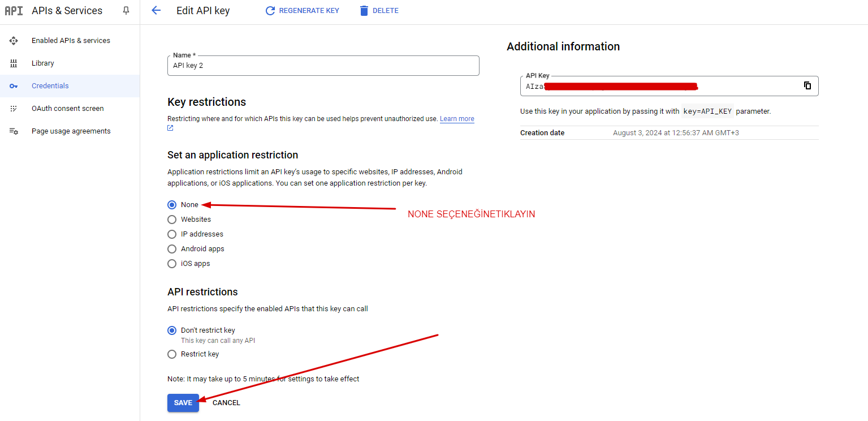Cancel editing the API key
The height and width of the screenshot is (421, 868).
pos(226,403)
